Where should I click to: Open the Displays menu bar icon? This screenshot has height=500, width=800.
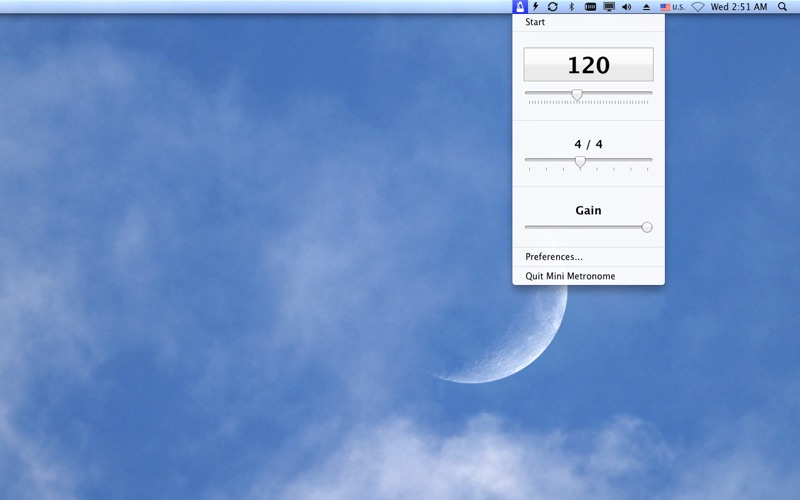(x=609, y=7)
